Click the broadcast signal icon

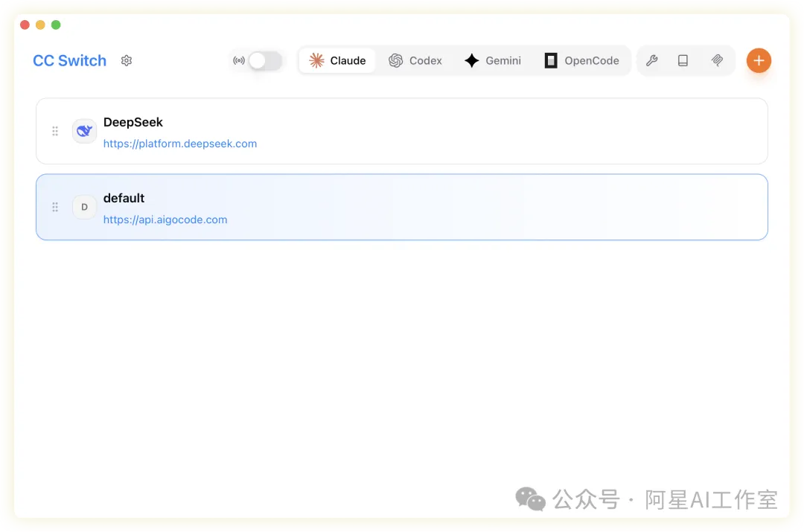(x=239, y=61)
